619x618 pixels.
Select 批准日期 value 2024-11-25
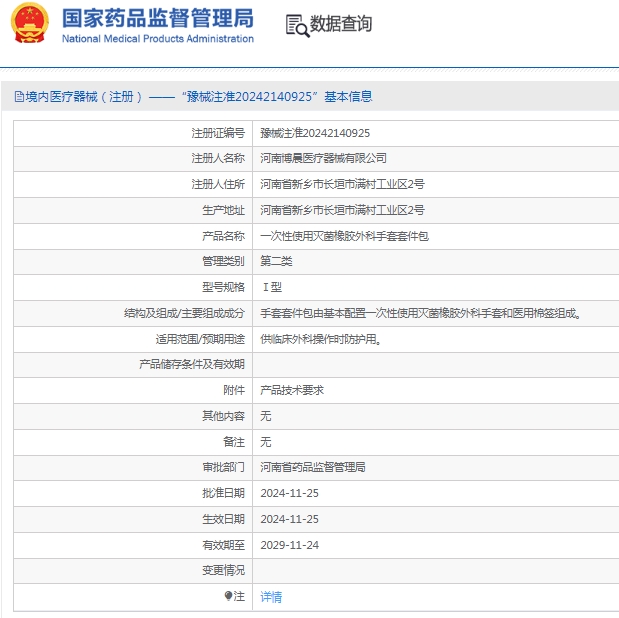click(289, 493)
